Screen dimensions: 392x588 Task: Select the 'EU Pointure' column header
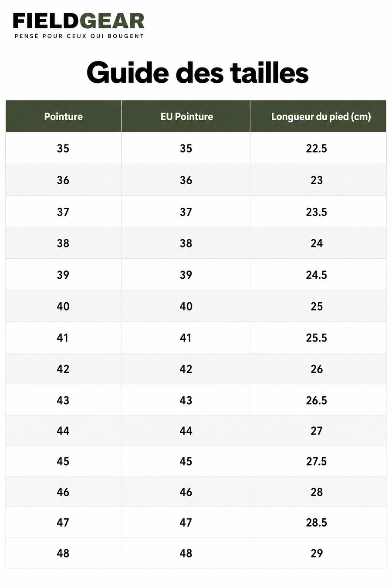click(x=186, y=116)
